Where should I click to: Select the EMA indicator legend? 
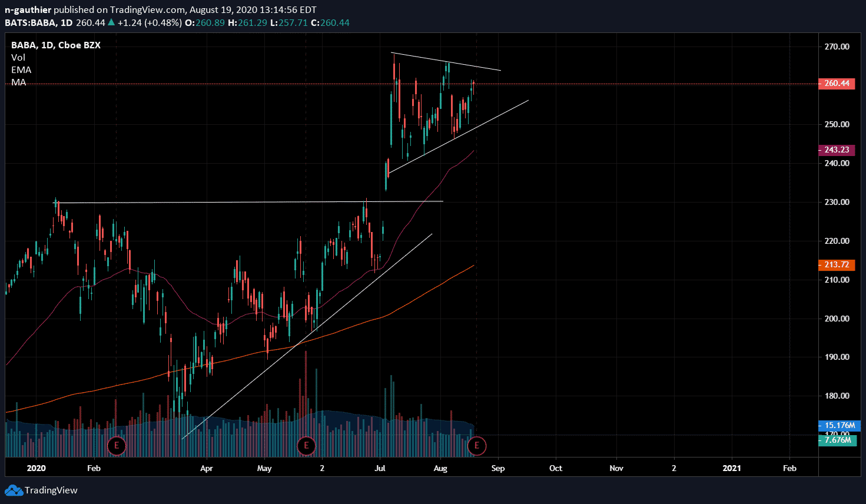pos(21,70)
